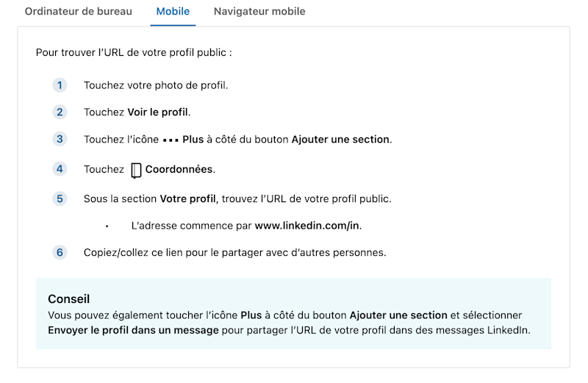The height and width of the screenshot is (383, 588).
Task: Open the Navigateur mobile tab
Action: (259, 12)
